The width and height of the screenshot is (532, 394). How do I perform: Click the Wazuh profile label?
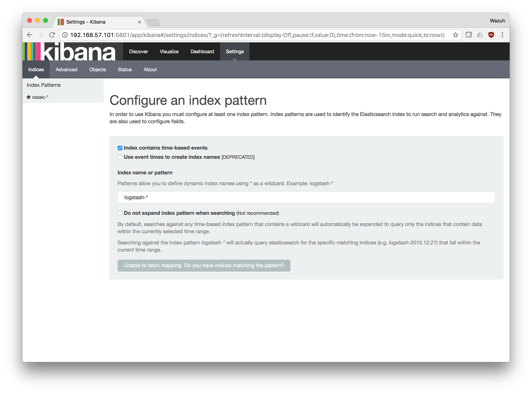497,21
